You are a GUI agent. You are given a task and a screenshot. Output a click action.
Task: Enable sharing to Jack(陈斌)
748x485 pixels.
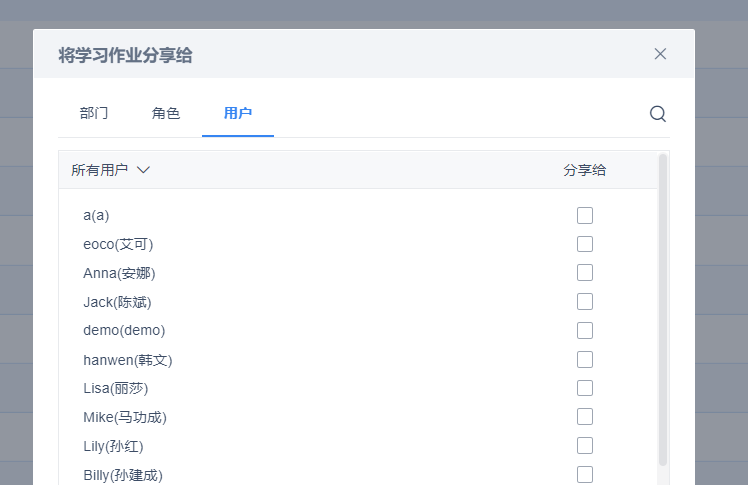pyautogui.click(x=585, y=301)
